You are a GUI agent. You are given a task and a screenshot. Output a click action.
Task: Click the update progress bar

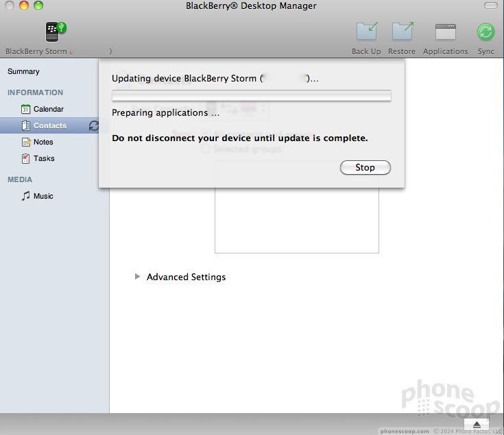pos(252,96)
